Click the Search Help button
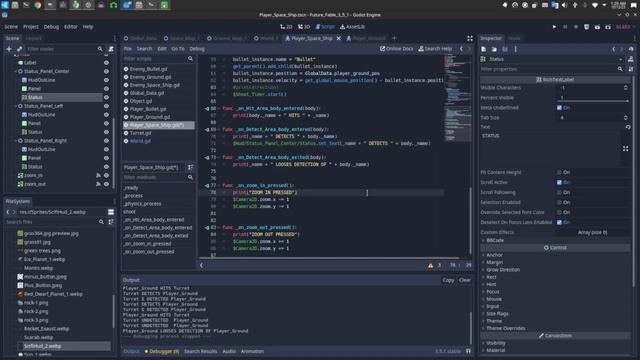Image resolution: width=640 pixels, height=360 pixels. coord(435,49)
